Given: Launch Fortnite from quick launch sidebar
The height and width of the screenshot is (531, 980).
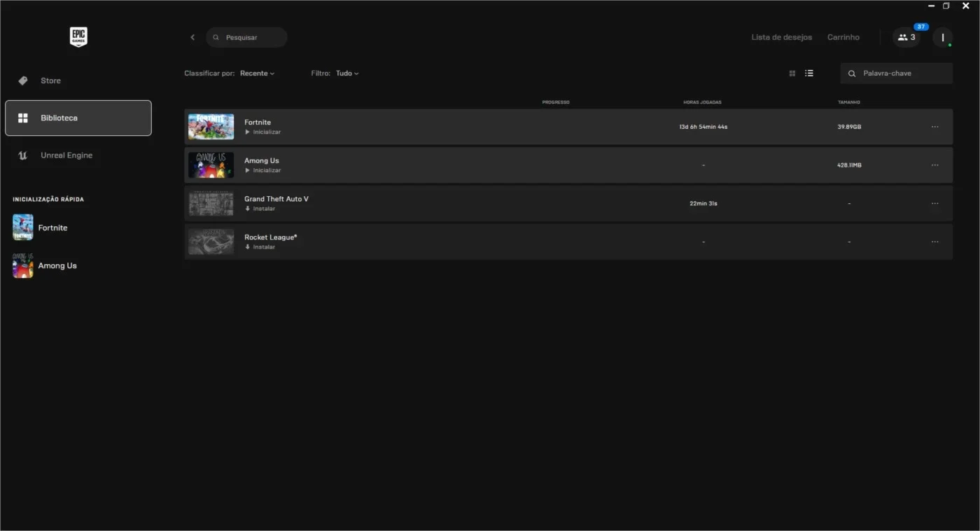Looking at the screenshot, I should click(40, 228).
